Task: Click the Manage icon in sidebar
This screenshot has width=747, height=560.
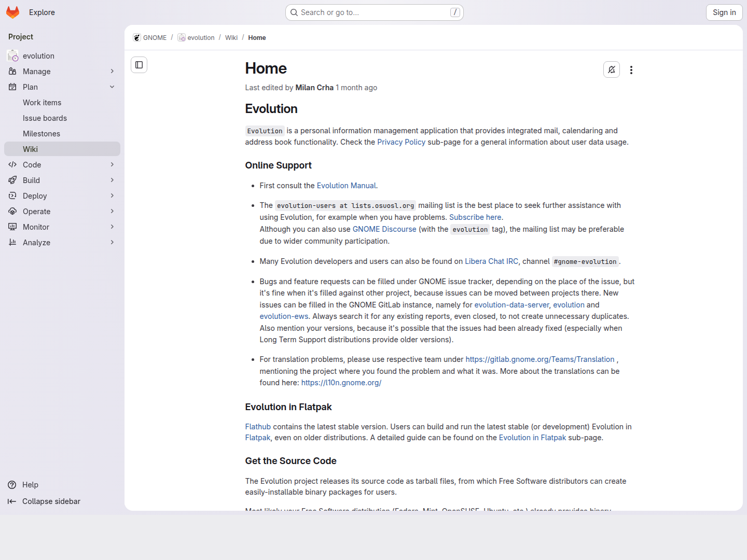Action: [x=12, y=72]
